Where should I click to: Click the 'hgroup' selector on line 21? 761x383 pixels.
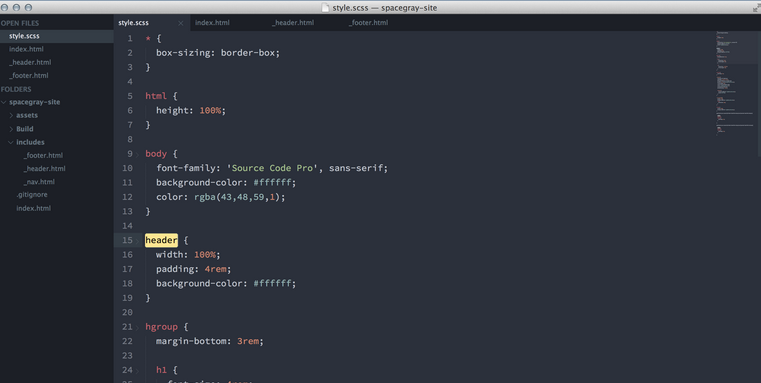point(161,327)
